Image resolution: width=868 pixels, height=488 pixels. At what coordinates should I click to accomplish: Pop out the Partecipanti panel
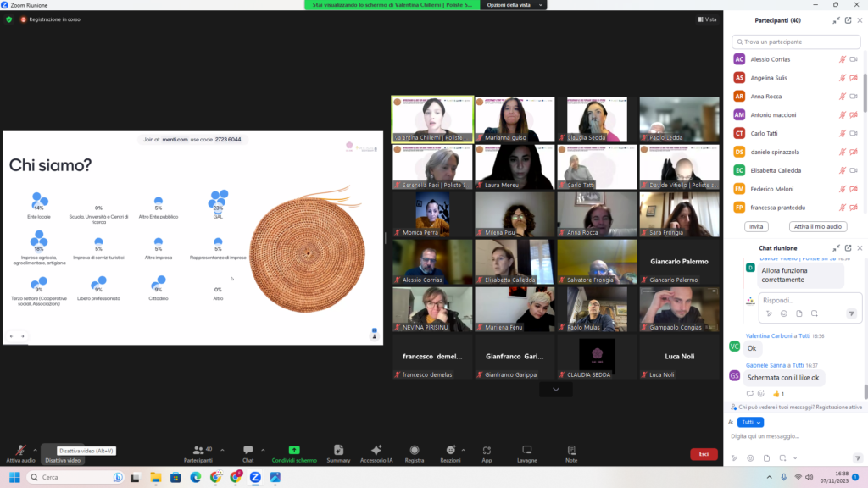[x=848, y=20]
